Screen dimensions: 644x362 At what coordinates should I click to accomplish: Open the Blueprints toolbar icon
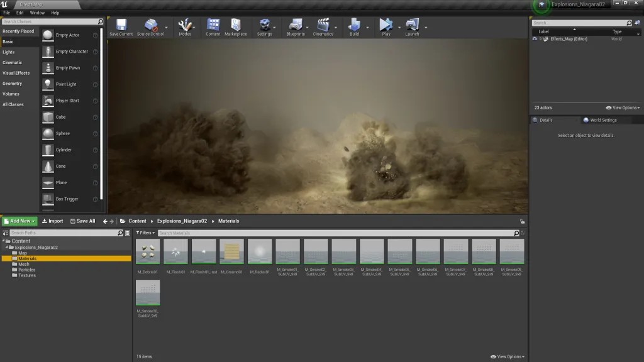click(x=295, y=26)
